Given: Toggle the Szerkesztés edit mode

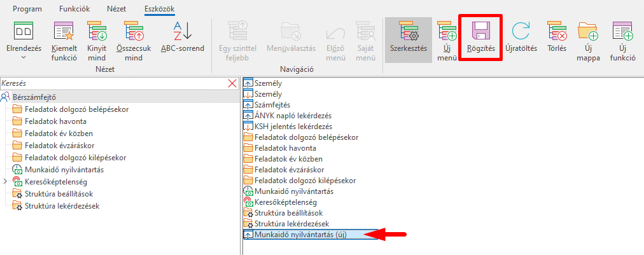Looking at the screenshot, I should click(x=408, y=38).
